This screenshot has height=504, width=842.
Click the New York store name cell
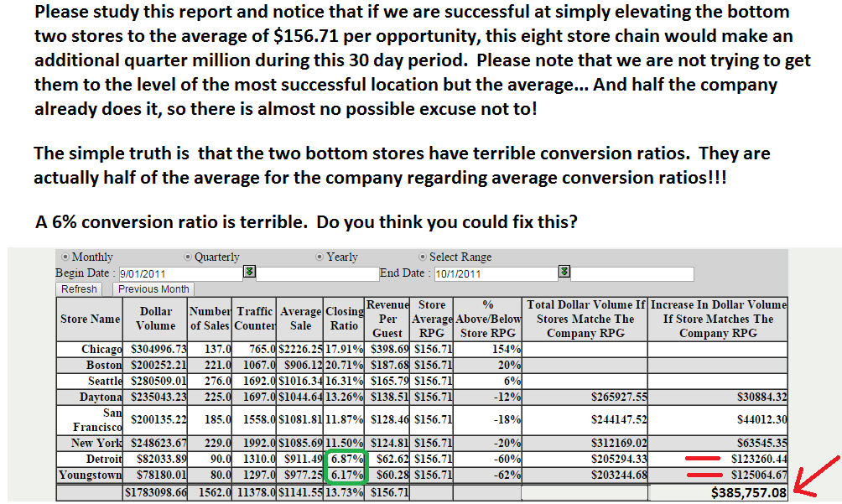tap(90, 444)
